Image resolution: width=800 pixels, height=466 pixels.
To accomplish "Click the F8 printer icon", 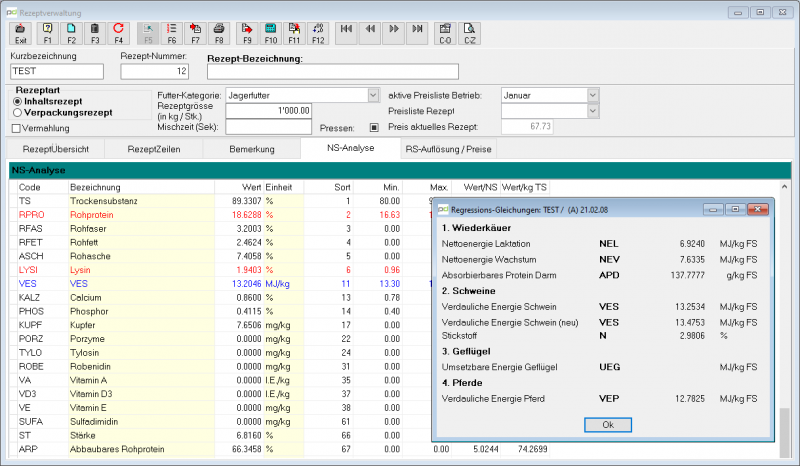I will pyautogui.click(x=219, y=34).
